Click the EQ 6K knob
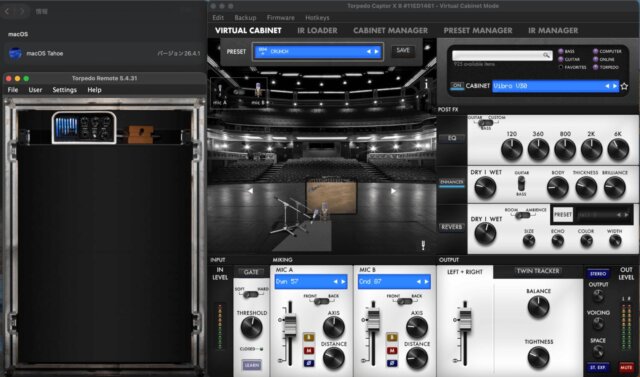The height and width of the screenshot is (377, 640). point(618,149)
